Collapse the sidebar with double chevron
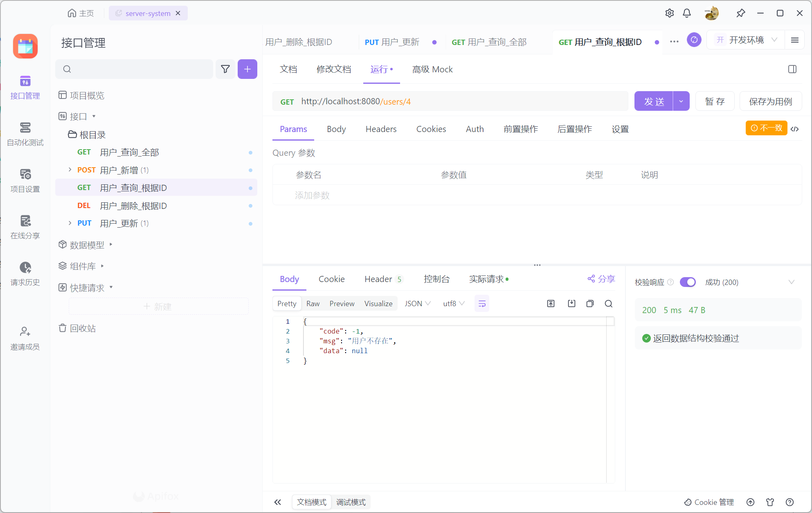 click(x=278, y=502)
